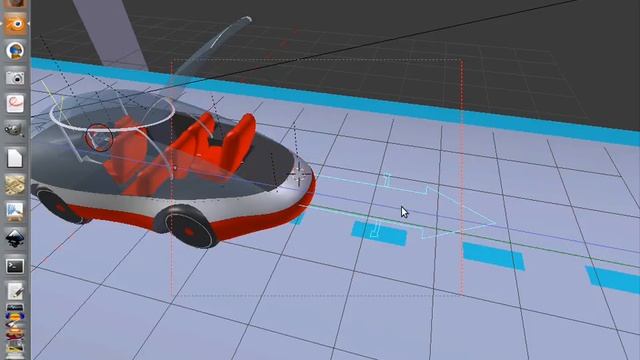Viewport: 640px width, 360px height.
Task: Select the white ring control above the car
Action: coord(112,113)
